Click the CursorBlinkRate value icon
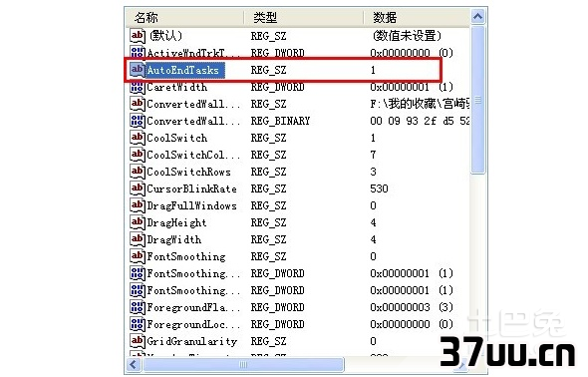 point(137,188)
